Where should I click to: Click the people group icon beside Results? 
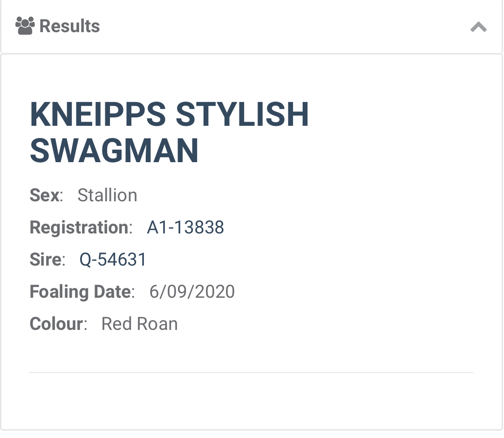(x=25, y=26)
